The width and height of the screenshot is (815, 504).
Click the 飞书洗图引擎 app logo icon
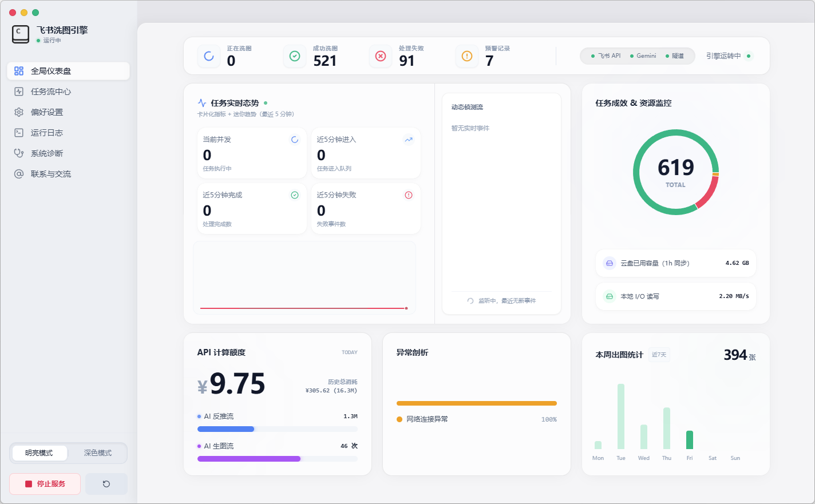[21, 34]
